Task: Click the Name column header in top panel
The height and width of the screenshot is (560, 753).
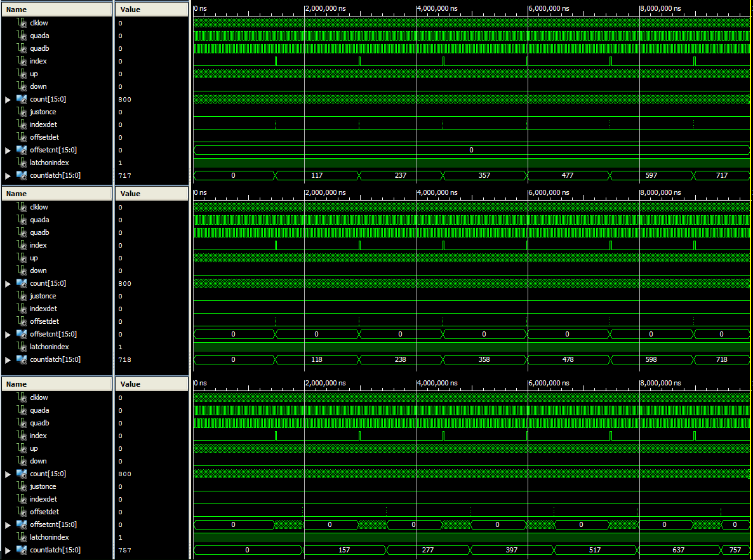Action: click(x=57, y=9)
